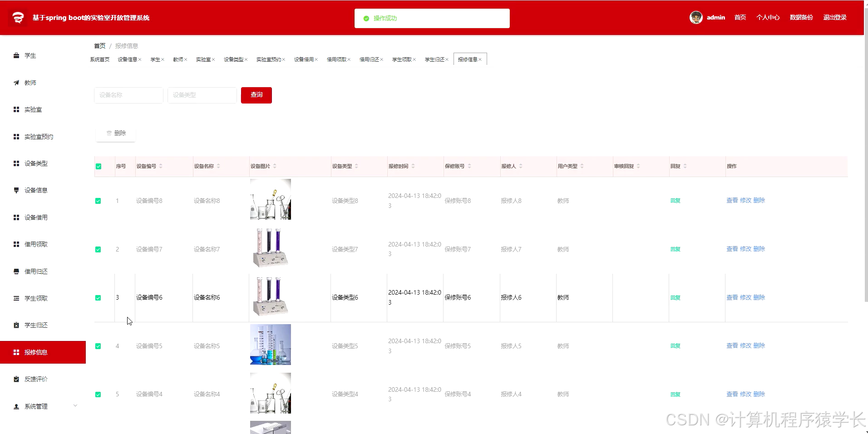Uncheck the row with 设备编号6
Image resolution: width=868 pixels, height=434 pixels.
click(x=98, y=298)
